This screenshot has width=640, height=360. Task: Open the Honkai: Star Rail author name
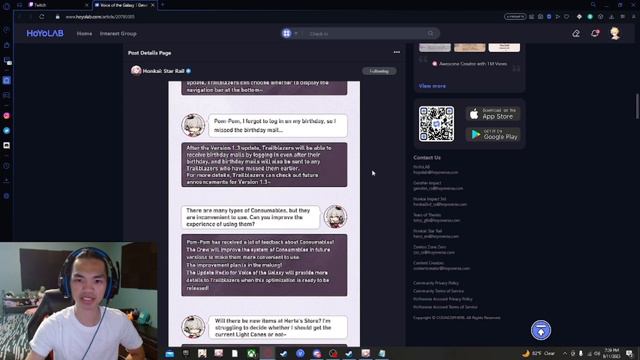point(163,71)
